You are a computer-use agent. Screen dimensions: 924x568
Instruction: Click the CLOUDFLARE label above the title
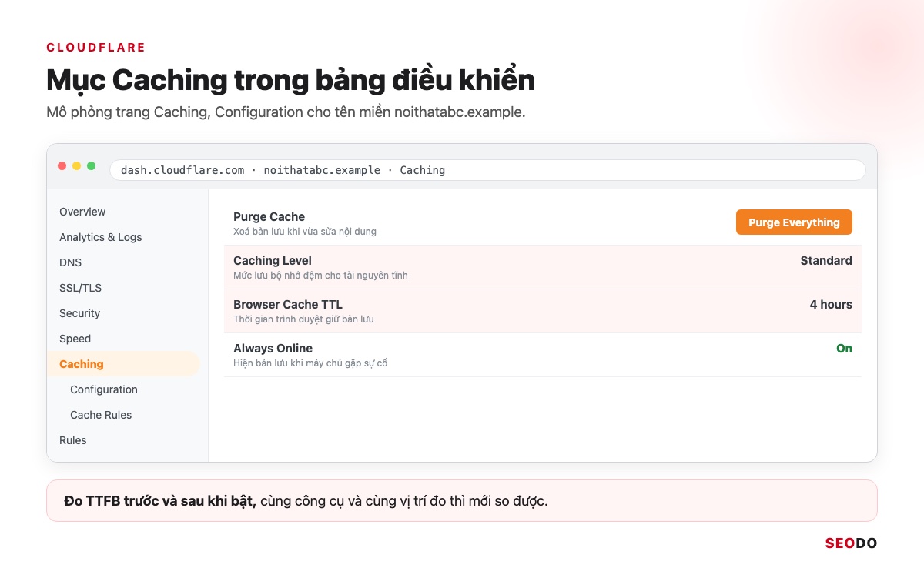pos(96,48)
